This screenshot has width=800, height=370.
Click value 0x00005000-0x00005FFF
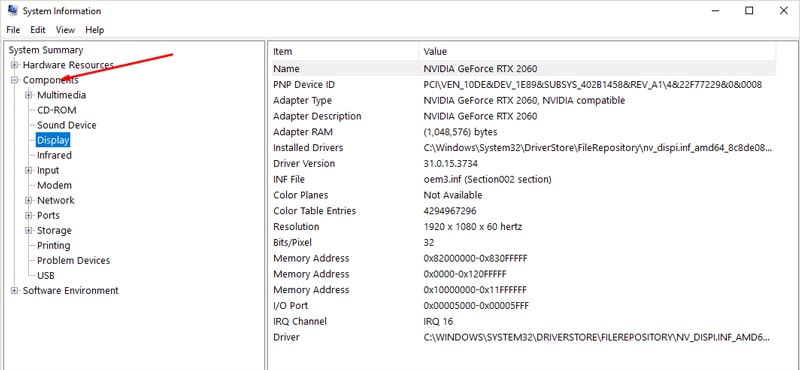[476, 306]
